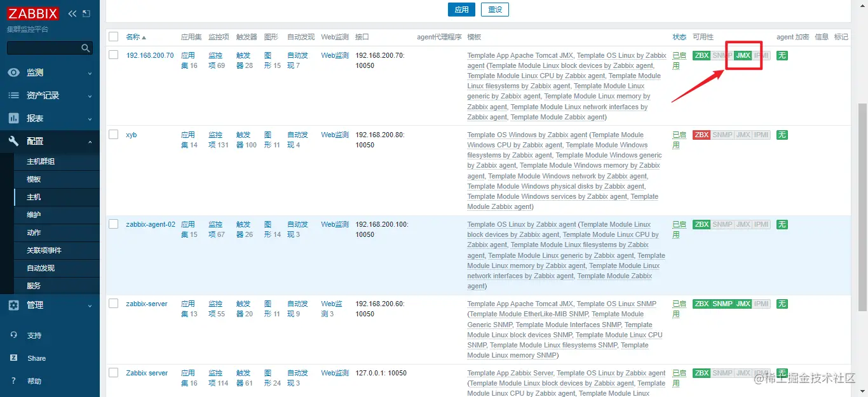Click the Share Z icon

(13, 358)
